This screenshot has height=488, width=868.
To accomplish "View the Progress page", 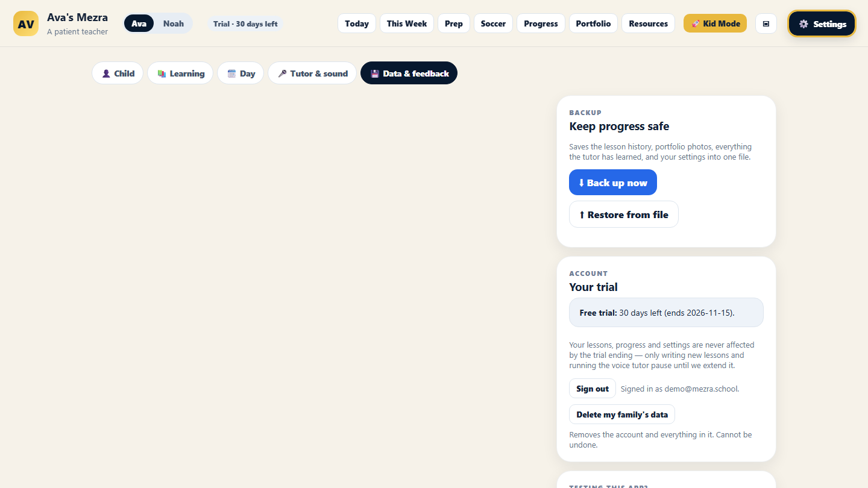I will click(x=541, y=23).
